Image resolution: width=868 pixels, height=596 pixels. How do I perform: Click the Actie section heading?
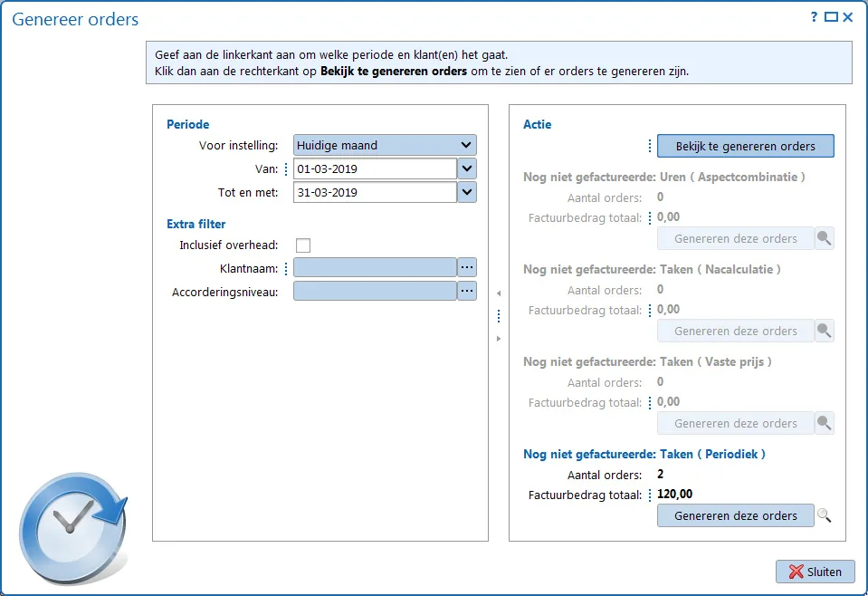click(x=537, y=124)
